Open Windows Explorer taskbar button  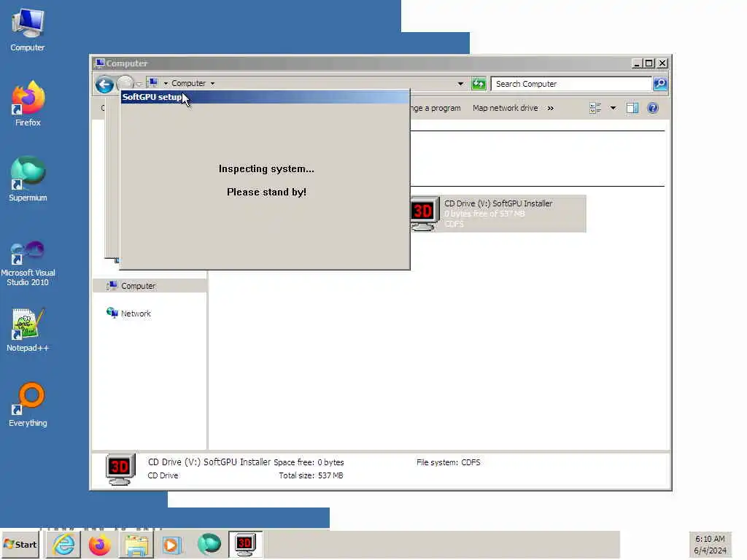136,544
